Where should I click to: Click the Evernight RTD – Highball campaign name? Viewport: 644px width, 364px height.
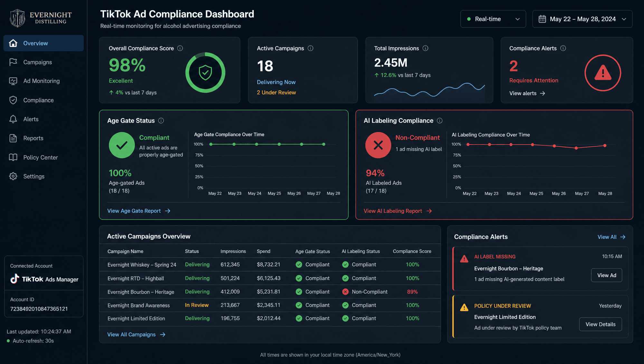136,278
